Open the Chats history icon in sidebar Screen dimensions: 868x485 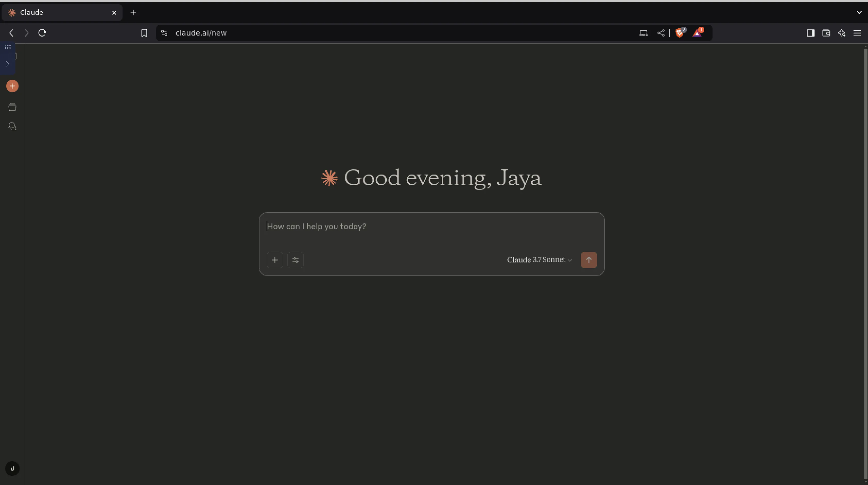pyautogui.click(x=12, y=126)
